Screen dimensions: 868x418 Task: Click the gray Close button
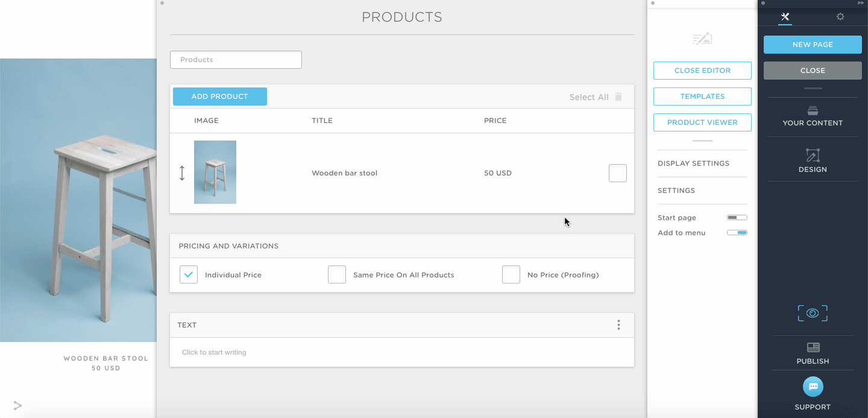pos(813,71)
